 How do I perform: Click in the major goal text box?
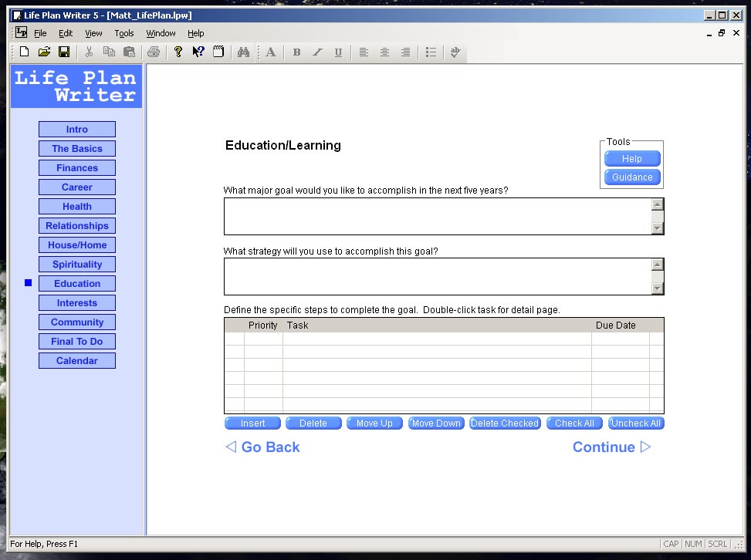coord(438,216)
